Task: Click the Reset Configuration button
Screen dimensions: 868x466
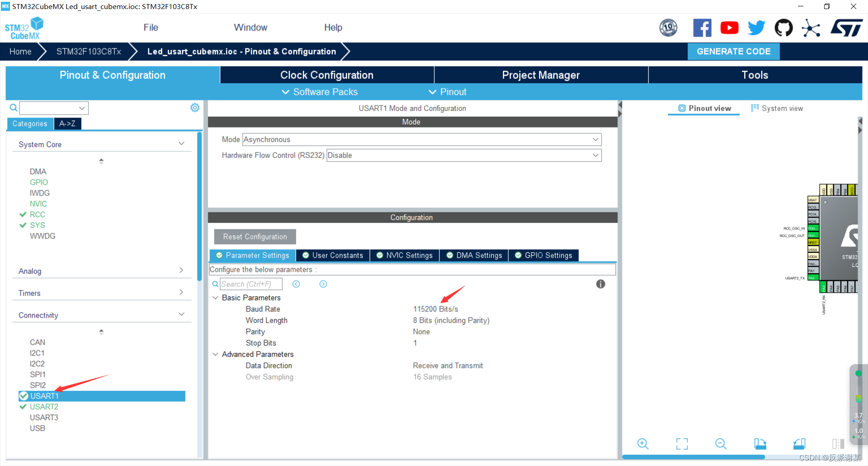Action: coord(255,237)
